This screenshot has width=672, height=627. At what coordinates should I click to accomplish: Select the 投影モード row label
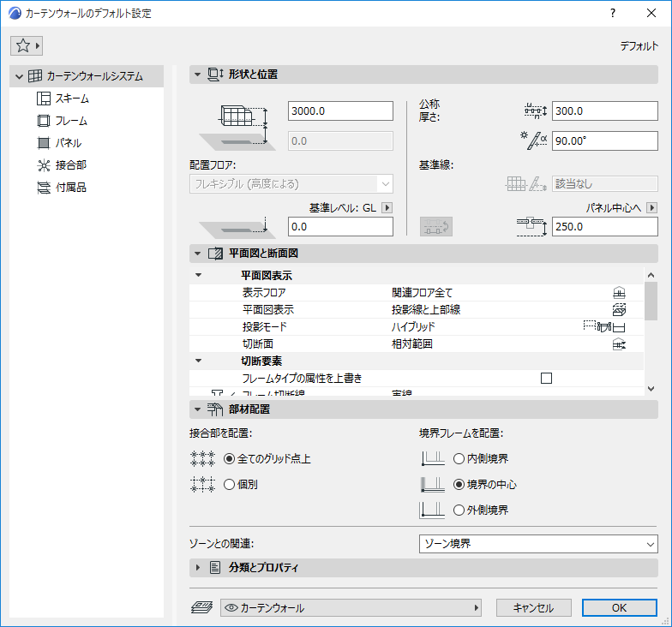pos(265,327)
